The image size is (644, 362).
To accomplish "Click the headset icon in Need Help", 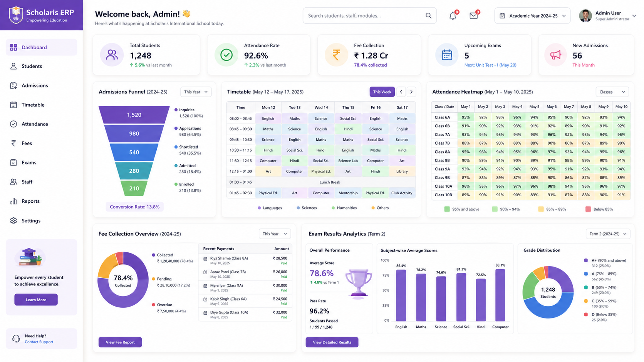I will (x=16, y=339).
